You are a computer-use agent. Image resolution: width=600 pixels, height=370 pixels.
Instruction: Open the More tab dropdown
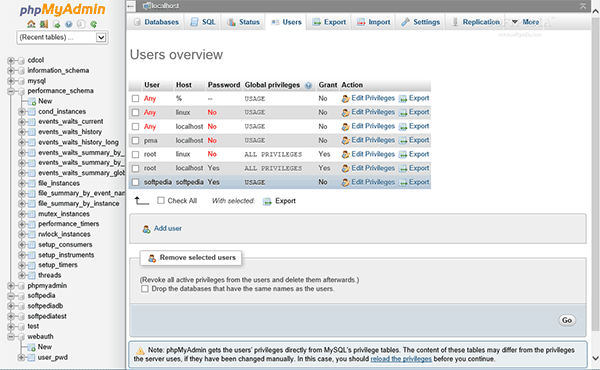[526, 22]
